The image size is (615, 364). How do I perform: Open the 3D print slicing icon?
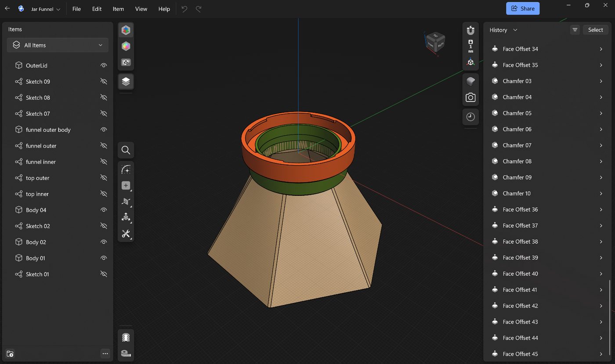click(126, 338)
